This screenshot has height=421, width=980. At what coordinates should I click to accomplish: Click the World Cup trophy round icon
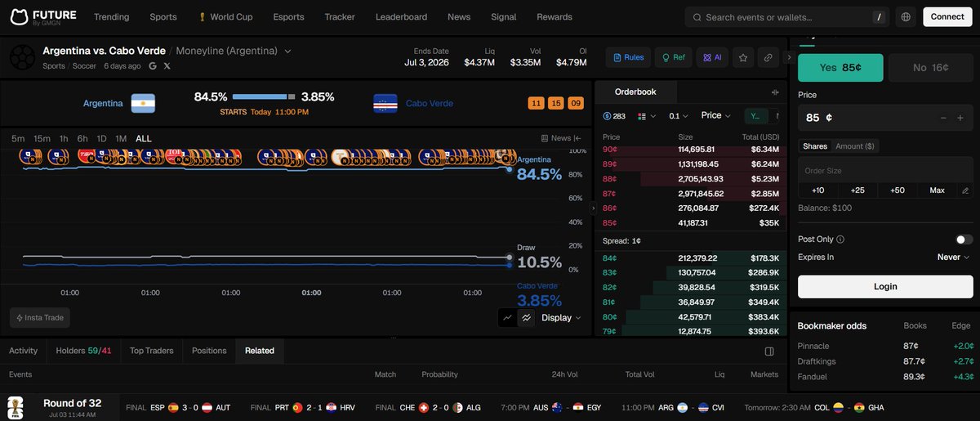[x=15, y=407]
